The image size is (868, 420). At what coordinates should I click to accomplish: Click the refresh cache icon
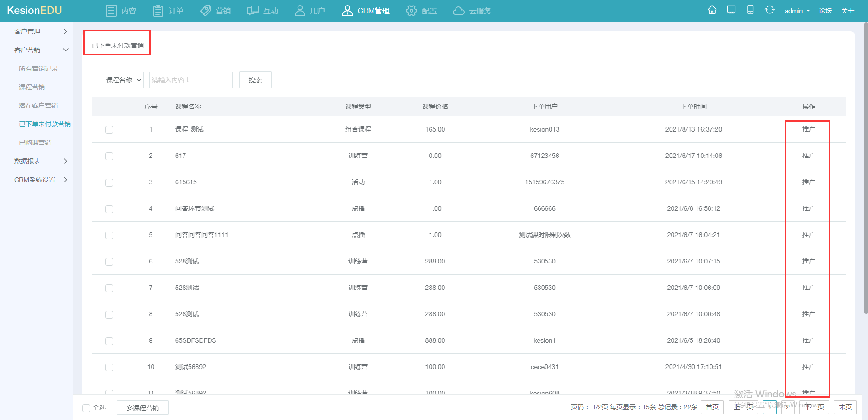tap(770, 10)
